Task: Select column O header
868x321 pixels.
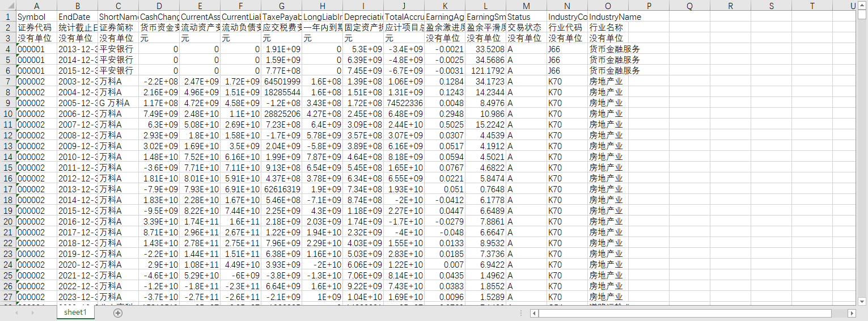Action: pyautogui.click(x=608, y=6)
